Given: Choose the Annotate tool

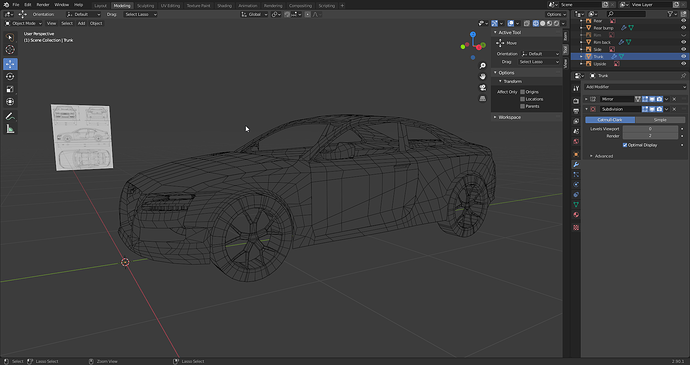Looking at the screenshot, I should 10,116.
